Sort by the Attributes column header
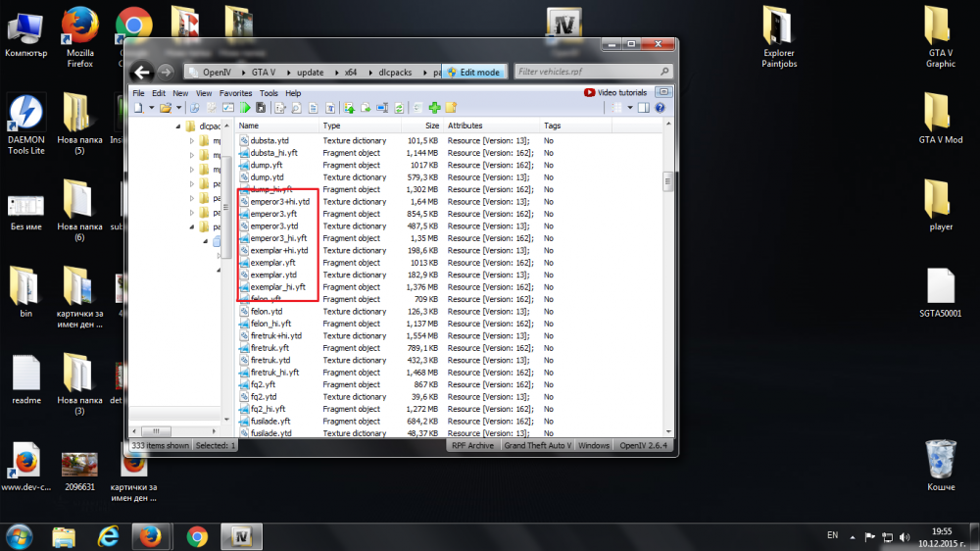The width and height of the screenshot is (980, 551). [491, 125]
